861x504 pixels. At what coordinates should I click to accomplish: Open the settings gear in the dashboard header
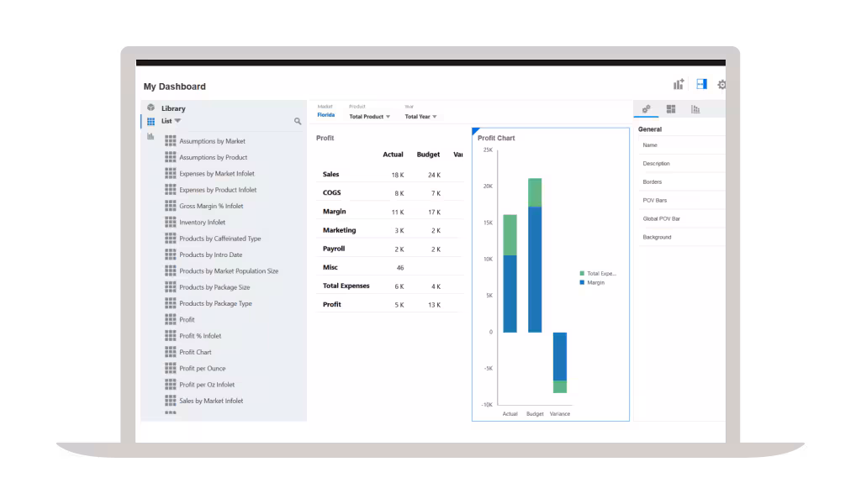pos(721,85)
